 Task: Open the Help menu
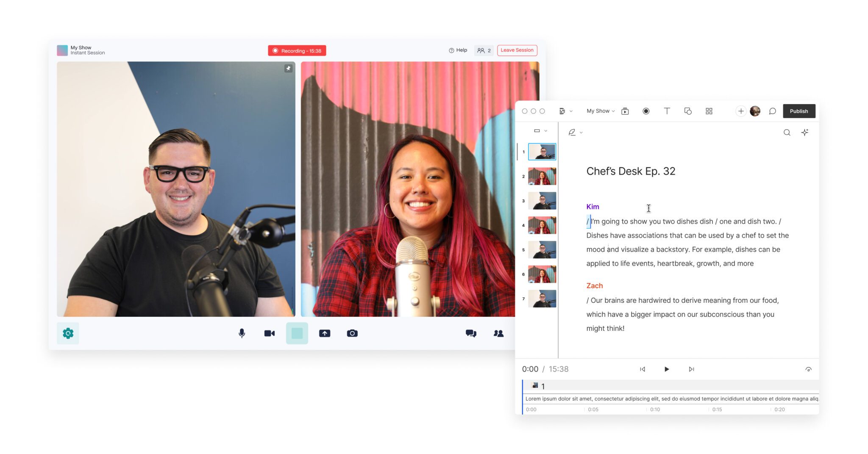458,50
